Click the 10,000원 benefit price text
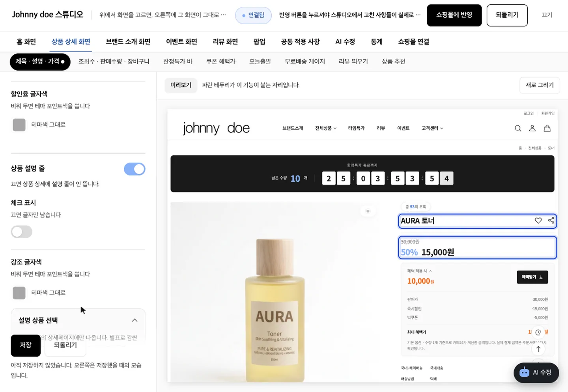 pyautogui.click(x=420, y=281)
